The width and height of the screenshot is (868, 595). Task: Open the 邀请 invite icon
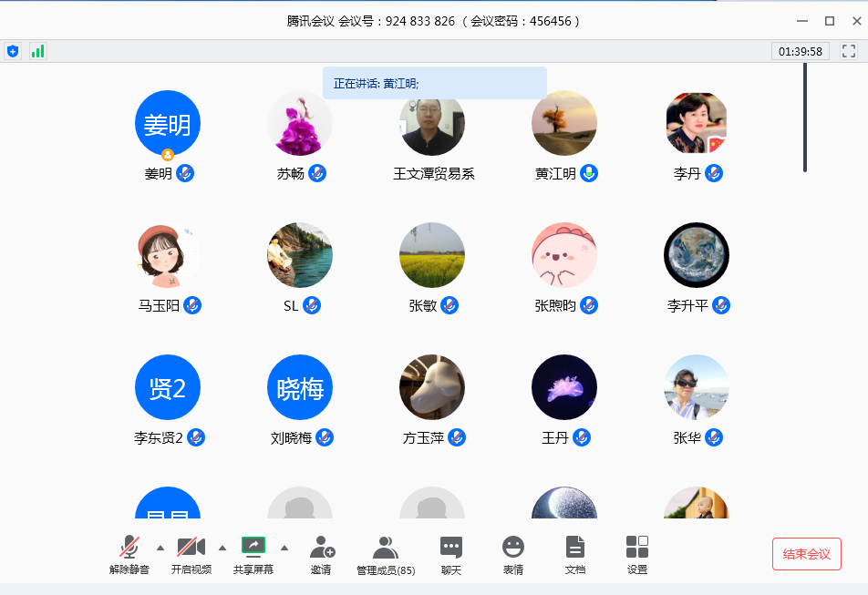(x=321, y=555)
